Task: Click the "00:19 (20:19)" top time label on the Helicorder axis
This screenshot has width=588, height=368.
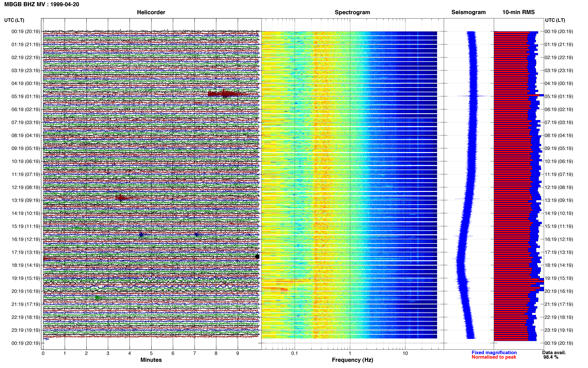Action: (x=26, y=31)
